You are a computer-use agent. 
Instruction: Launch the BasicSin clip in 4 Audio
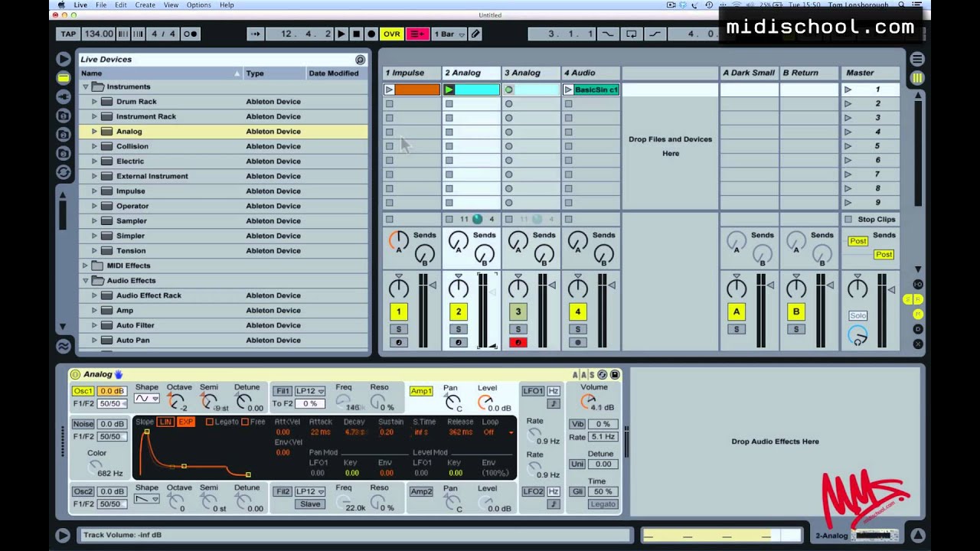(568, 90)
